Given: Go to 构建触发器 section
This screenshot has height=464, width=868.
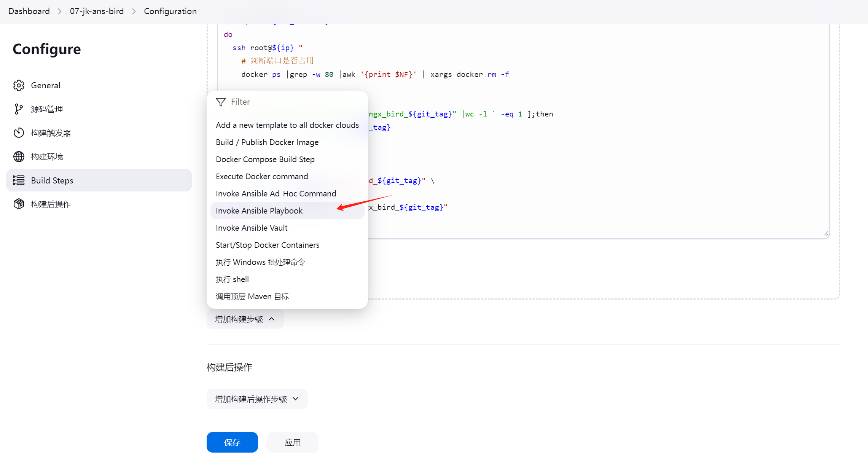Looking at the screenshot, I should (x=99, y=133).
